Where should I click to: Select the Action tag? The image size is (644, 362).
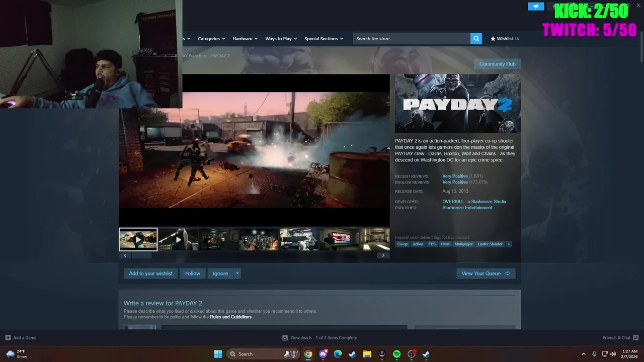tap(418, 244)
